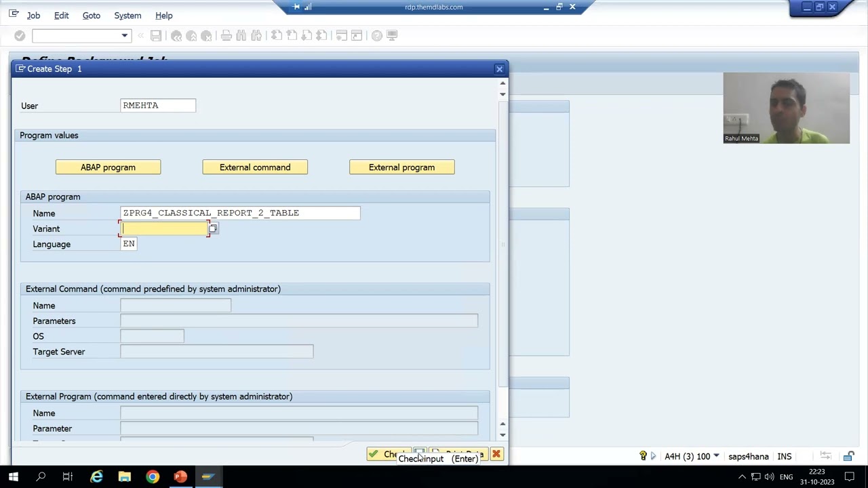Open the command field dropdown arrow
The width and height of the screenshot is (868, 488).
pyautogui.click(x=125, y=35)
